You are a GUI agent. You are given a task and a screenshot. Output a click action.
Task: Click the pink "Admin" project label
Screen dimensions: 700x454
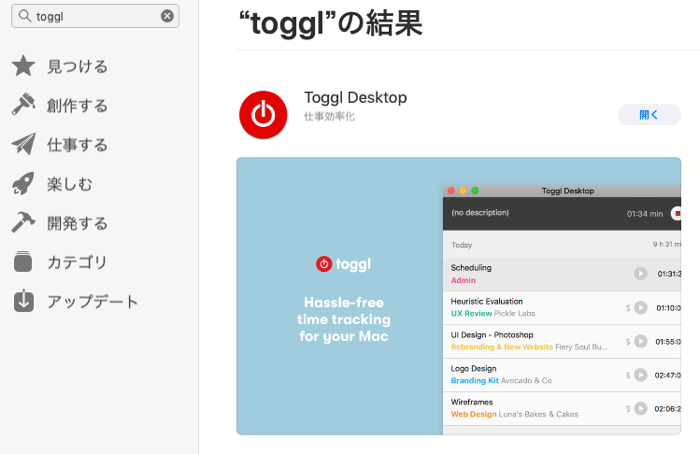[x=463, y=280]
